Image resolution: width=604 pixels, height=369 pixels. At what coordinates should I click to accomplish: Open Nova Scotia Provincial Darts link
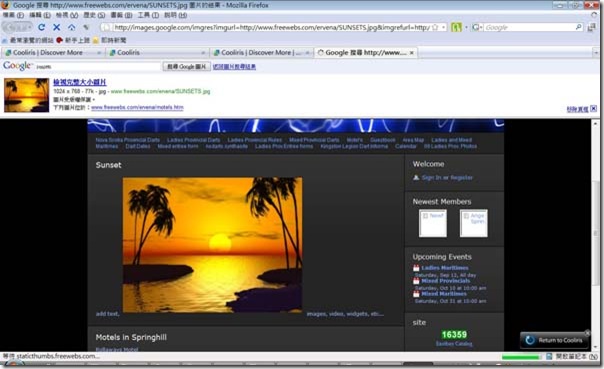[x=128, y=140]
